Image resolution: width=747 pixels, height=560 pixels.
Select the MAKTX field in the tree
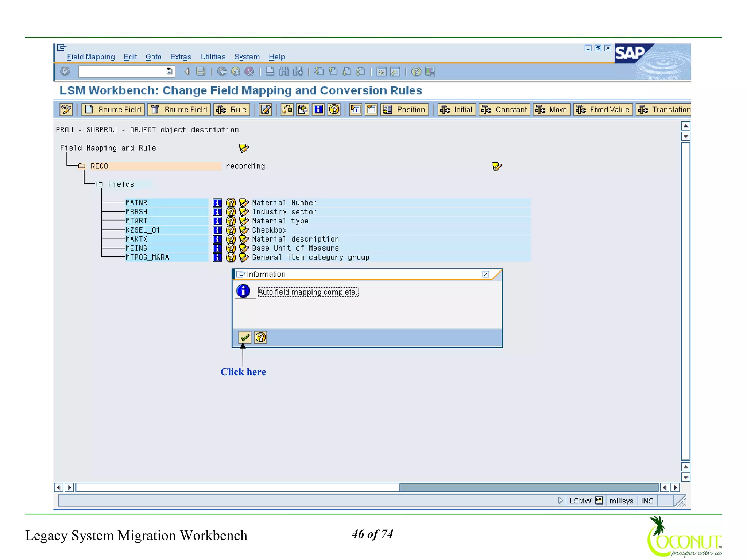pos(167,239)
